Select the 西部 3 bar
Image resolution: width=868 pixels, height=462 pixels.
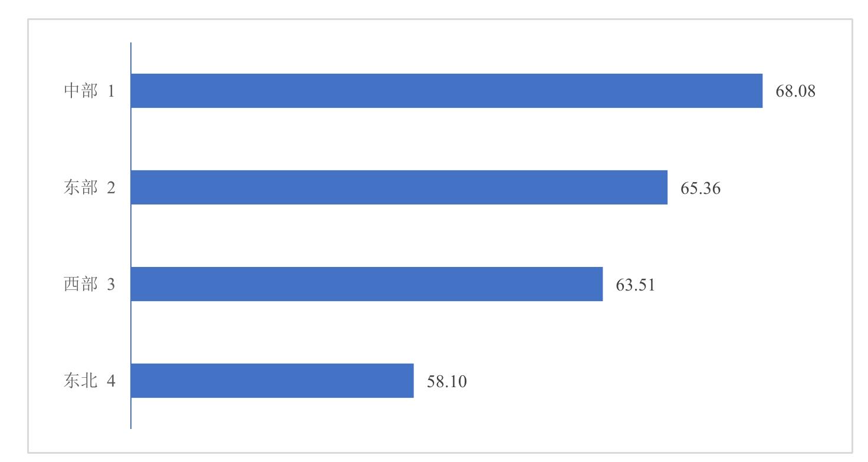pos(367,284)
